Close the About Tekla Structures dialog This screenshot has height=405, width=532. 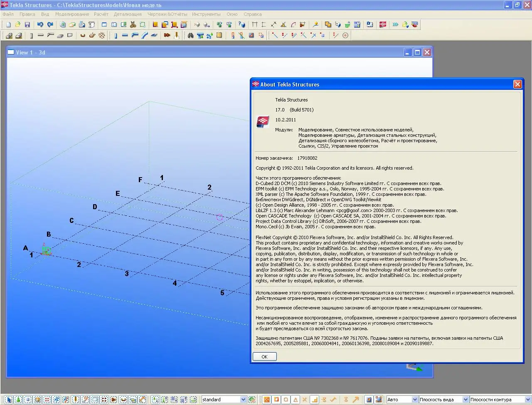[x=517, y=84]
